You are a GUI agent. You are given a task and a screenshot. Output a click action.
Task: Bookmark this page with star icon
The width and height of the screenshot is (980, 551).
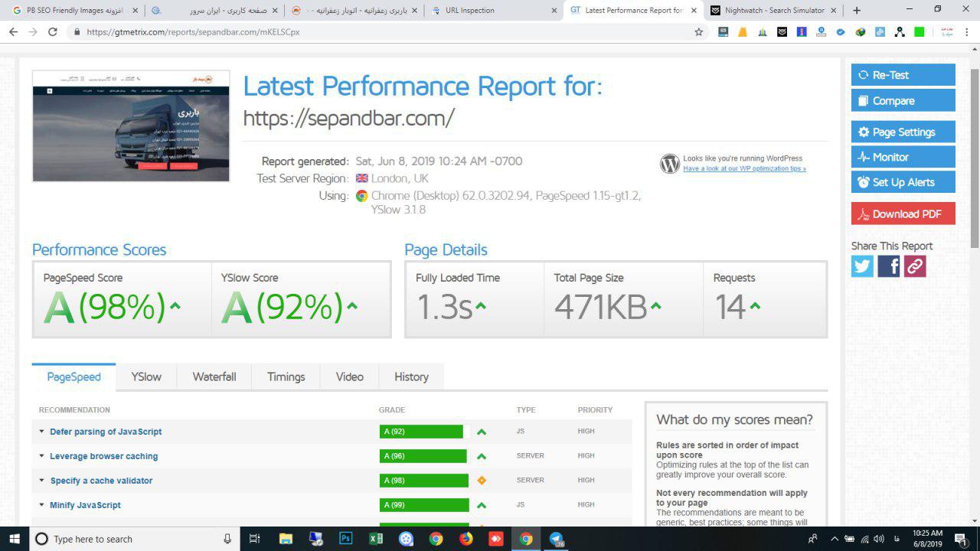(x=698, y=32)
